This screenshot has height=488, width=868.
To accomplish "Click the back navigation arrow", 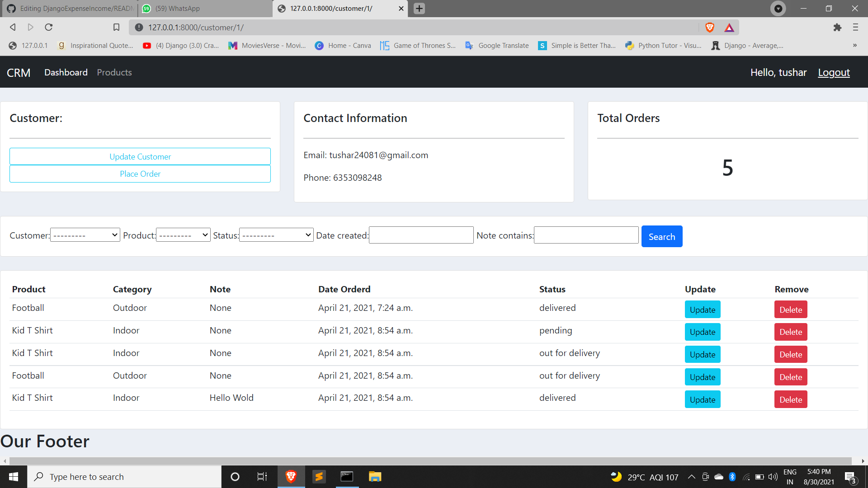I will [x=13, y=27].
